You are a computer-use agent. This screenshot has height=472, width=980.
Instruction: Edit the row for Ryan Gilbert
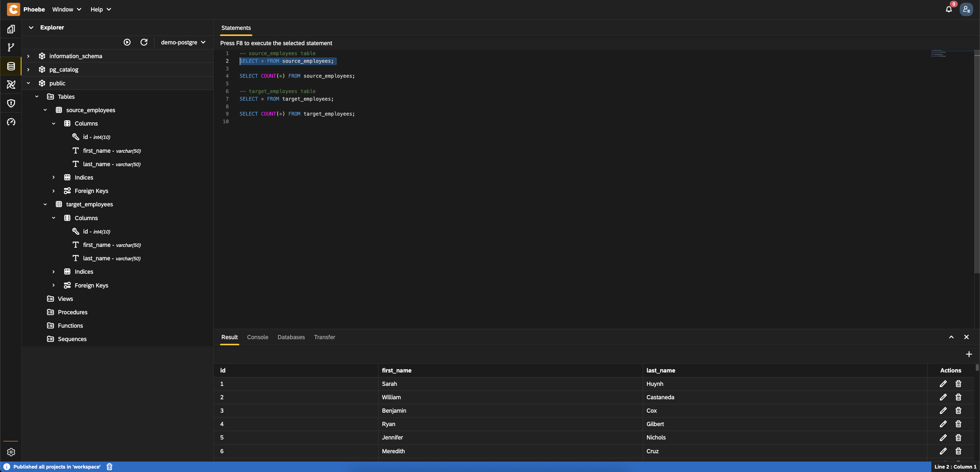943,424
